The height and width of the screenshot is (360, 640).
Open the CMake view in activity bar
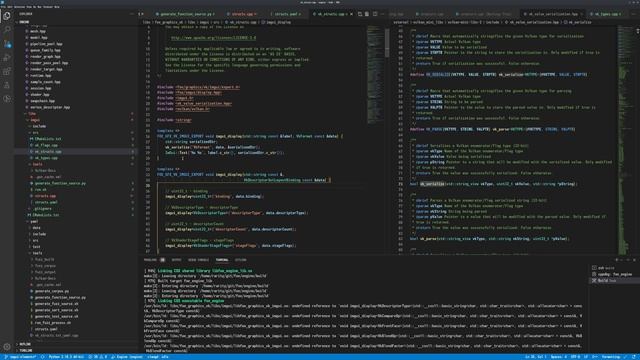(7, 99)
